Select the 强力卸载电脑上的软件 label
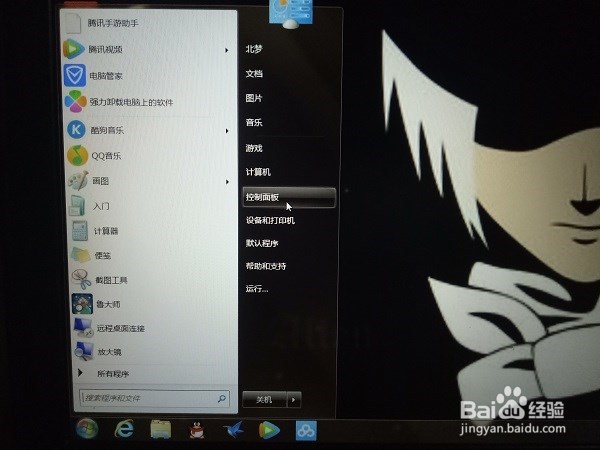The image size is (600, 450). (x=131, y=102)
